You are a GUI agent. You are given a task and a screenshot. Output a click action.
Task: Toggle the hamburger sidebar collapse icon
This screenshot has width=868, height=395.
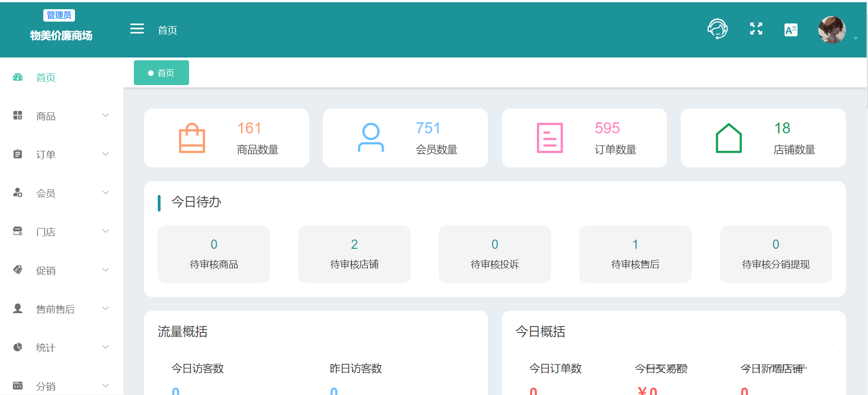(137, 29)
